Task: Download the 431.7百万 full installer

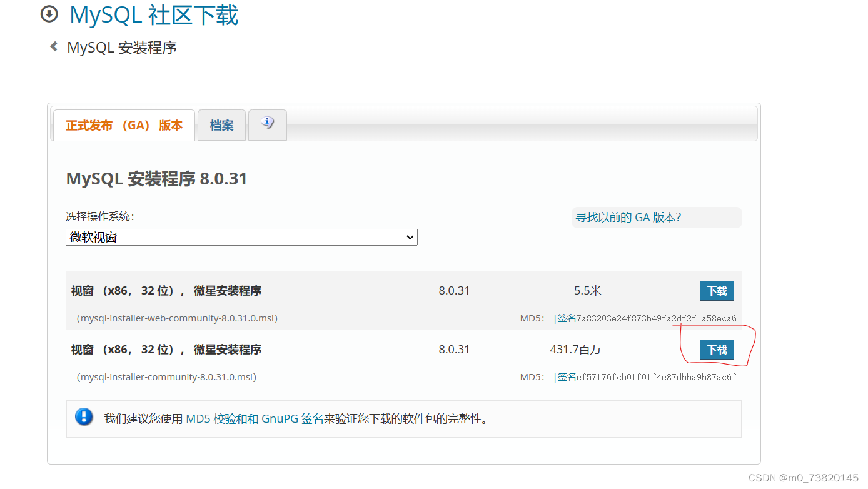Action: point(717,350)
